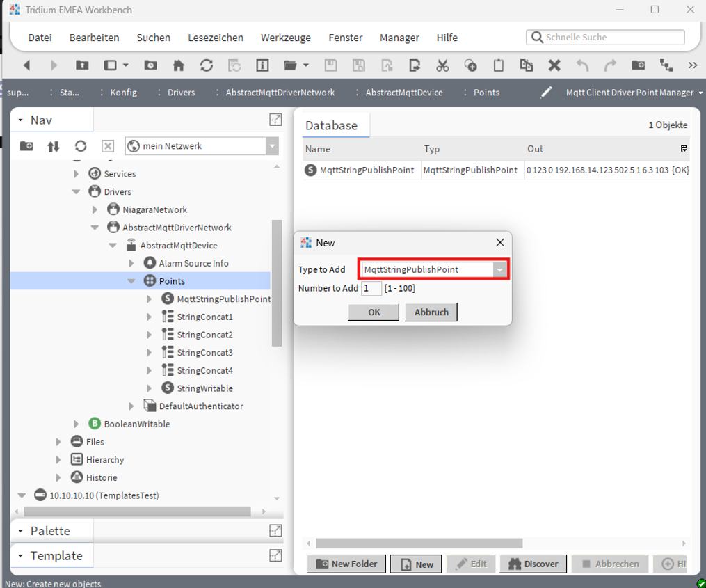Open the Hilfe menu
Image resolution: width=706 pixels, height=588 pixels.
click(x=447, y=38)
